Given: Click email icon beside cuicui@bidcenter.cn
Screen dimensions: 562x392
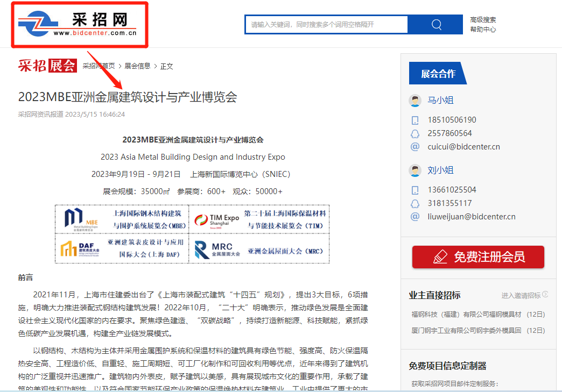Looking at the screenshot, I should [x=415, y=147].
